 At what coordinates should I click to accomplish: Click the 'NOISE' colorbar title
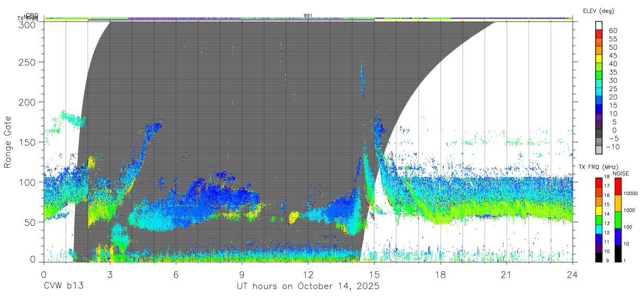pos(621,173)
